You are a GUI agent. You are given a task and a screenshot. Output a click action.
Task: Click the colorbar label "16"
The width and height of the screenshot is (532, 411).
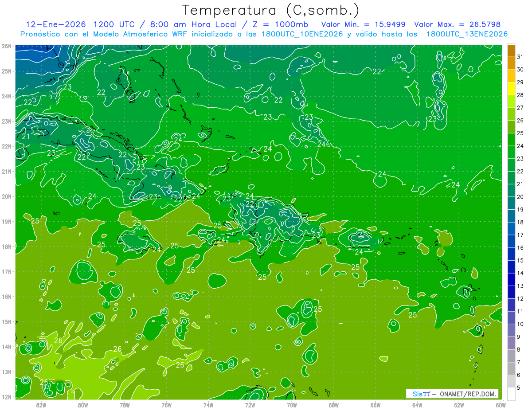[520, 248]
